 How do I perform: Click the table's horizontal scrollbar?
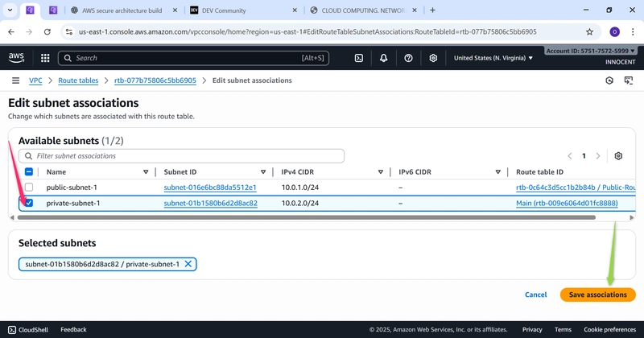[x=307, y=217]
